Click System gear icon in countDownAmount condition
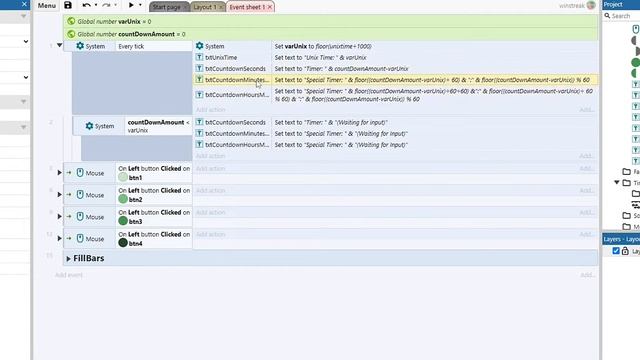The image size is (640, 360). [89, 126]
